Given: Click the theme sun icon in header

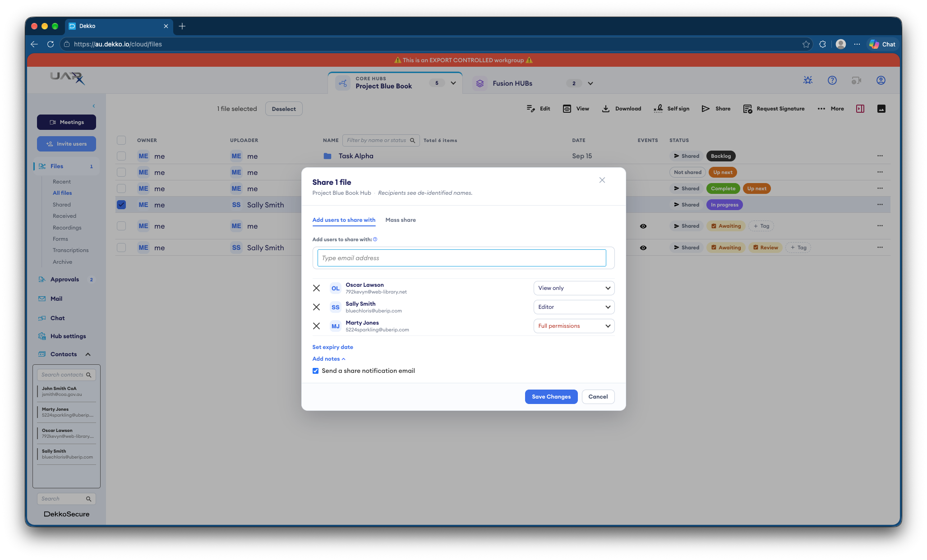Looking at the screenshot, I should 808,80.
